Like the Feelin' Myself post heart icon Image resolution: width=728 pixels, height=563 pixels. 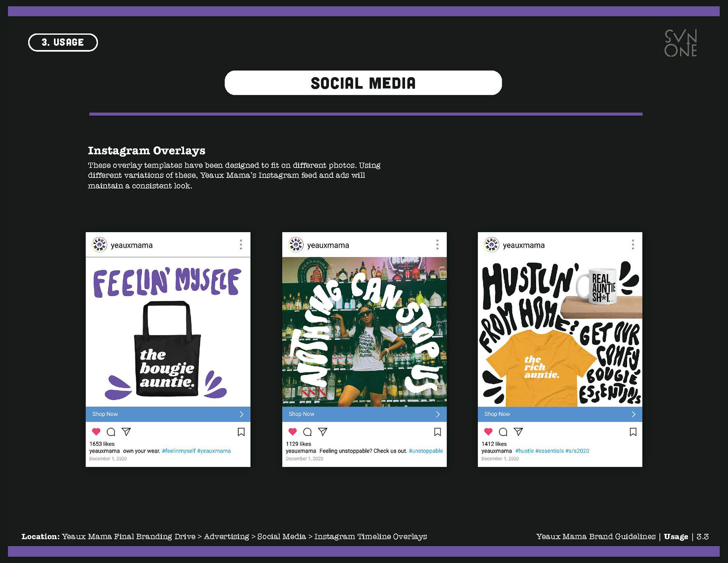(96, 432)
